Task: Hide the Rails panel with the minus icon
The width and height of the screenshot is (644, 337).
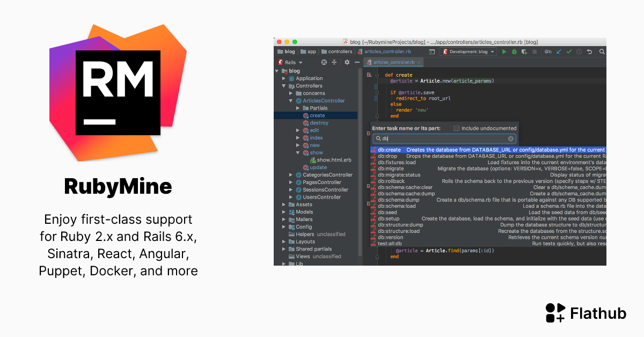Action: pyautogui.click(x=357, y=62)
